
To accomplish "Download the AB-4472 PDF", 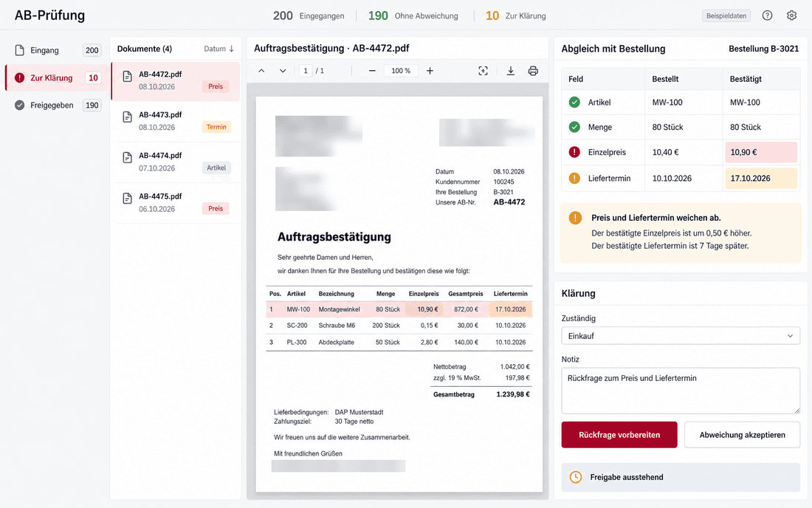I will pyautogui.click(x=511, y=71).
